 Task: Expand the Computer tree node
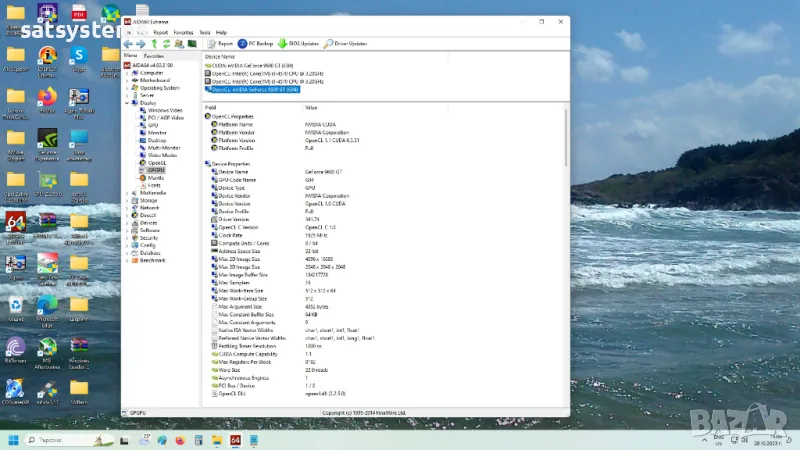point(127,73)
